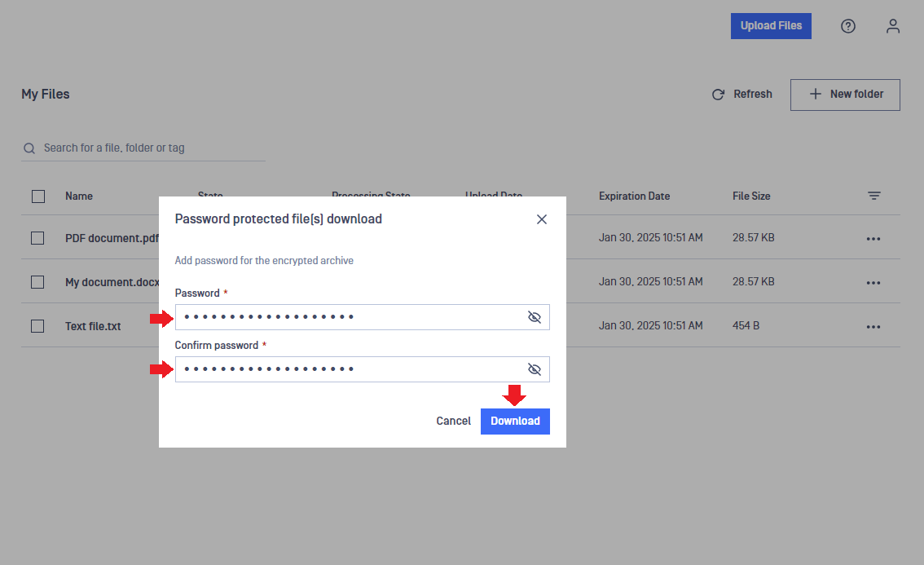Open the user account profile icon
924x565 pixels.
(x=893, y=26)
